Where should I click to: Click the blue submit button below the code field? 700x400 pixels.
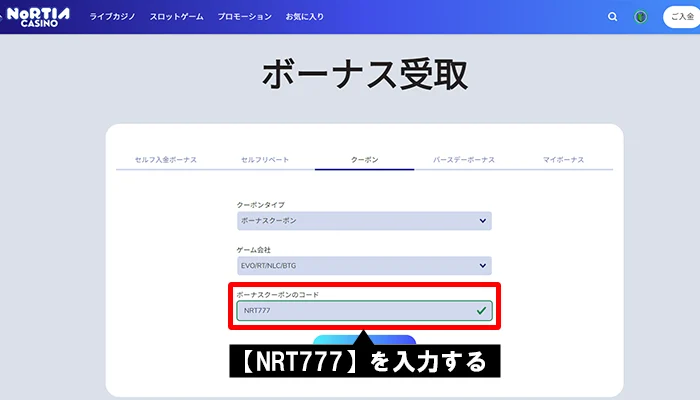[x=330, y=339]
